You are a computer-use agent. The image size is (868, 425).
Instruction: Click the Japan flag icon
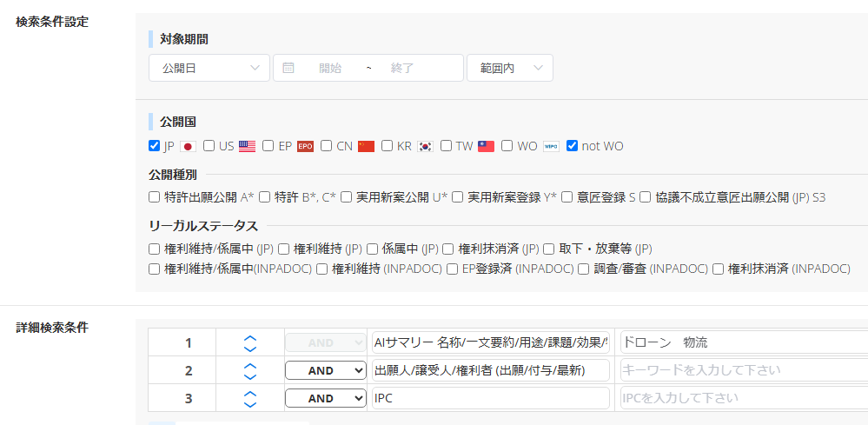[x=188, y=146]
